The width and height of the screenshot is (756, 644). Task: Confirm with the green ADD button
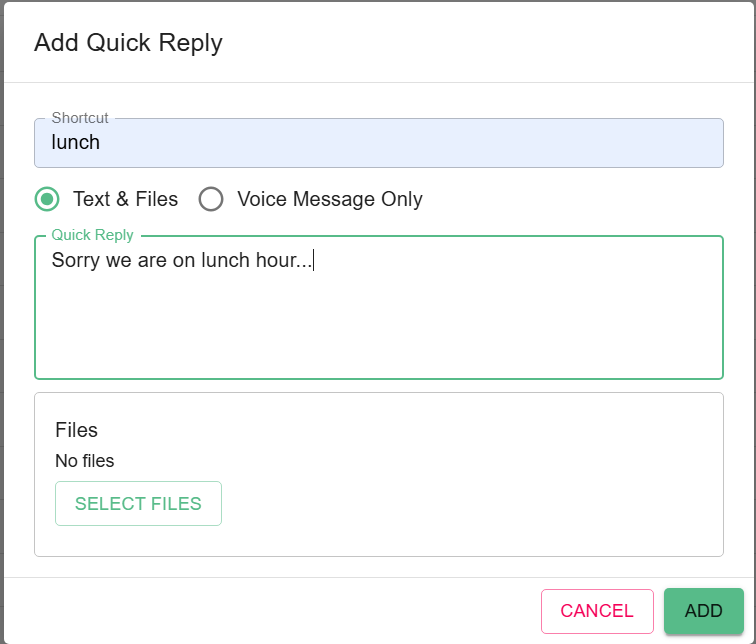click(x=703, y=611)
